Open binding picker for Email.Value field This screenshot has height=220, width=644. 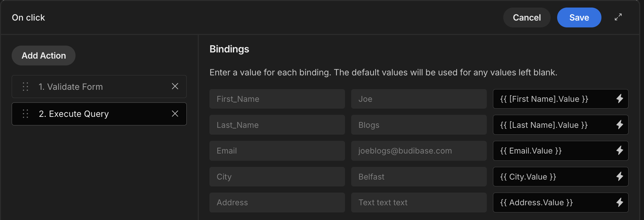(620, 151)
